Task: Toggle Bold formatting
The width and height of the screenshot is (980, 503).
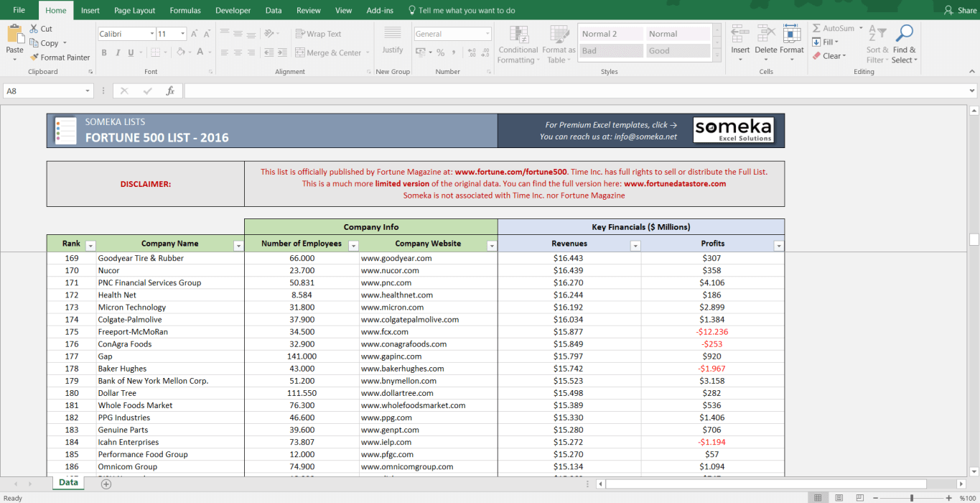Action: (104, 52)
